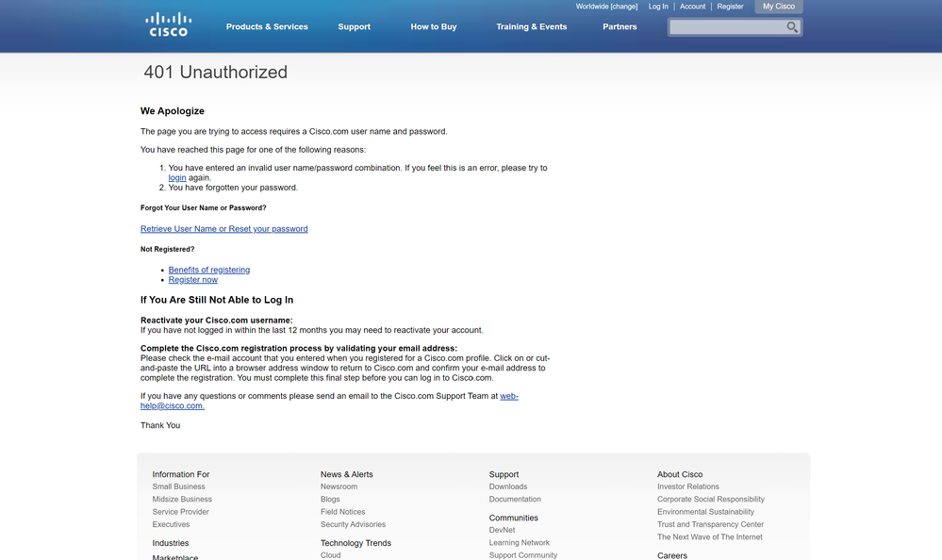This screenshot has width=942, height=560.
Task: Open Security Advisories footer link
Action: click(x=353, y=524)
